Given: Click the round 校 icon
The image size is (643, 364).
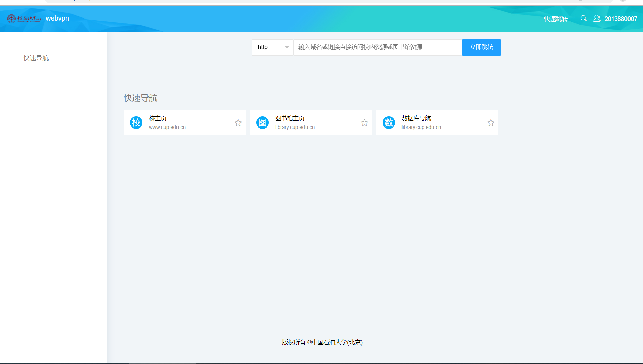Looking at the screenshot, I should (136, 123).
